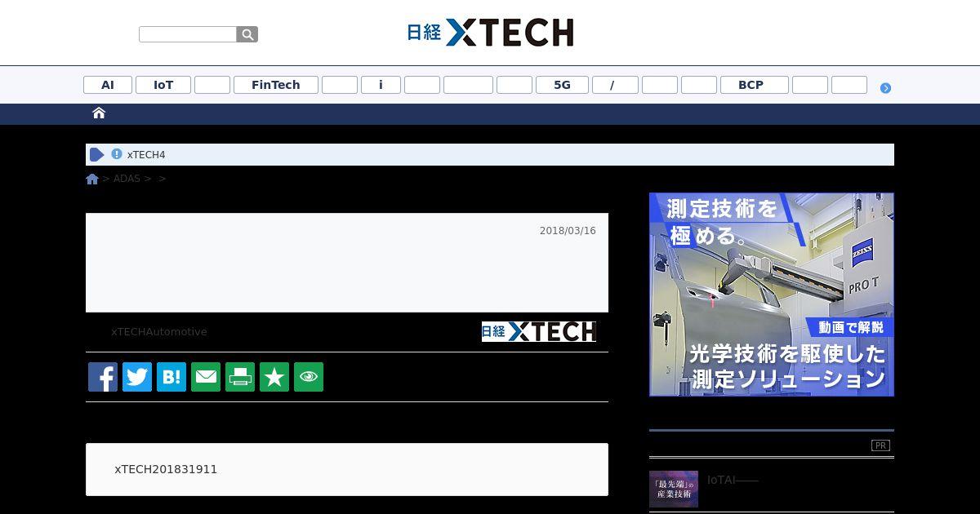980x514 pixels.
Task: Go home via navy bar house icon
Action: pos(99,113)
